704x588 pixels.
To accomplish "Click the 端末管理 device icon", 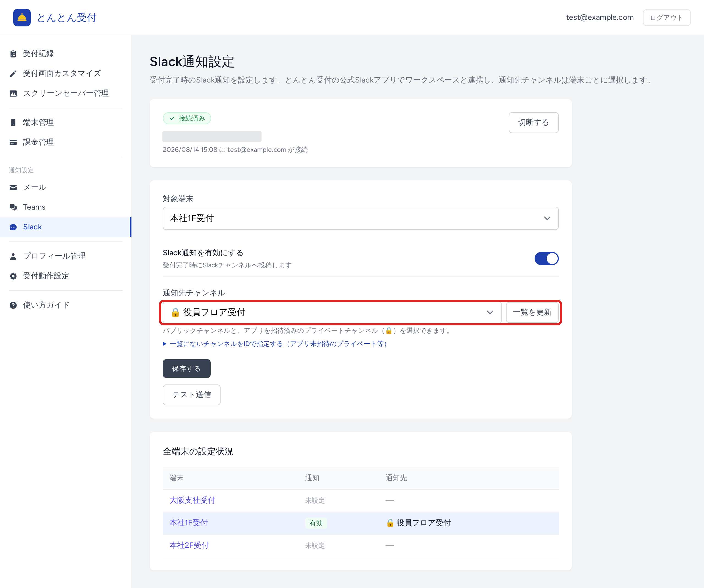I will click(x=13, y=122).
